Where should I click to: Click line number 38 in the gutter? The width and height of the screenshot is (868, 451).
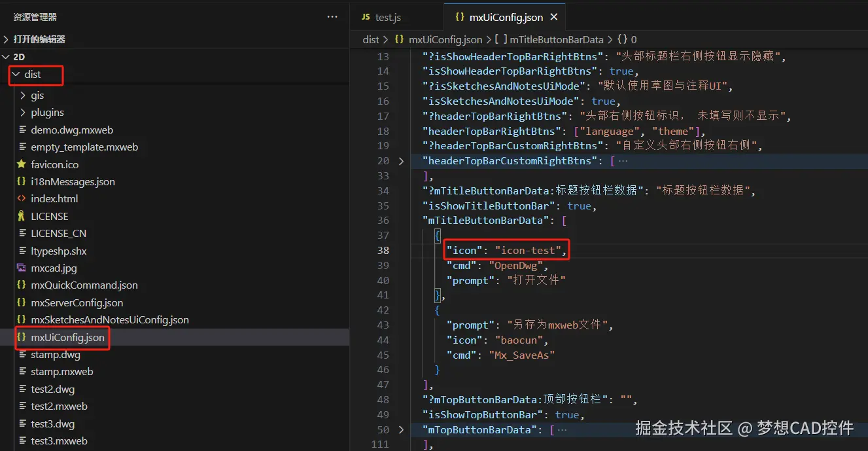point(383,251)
